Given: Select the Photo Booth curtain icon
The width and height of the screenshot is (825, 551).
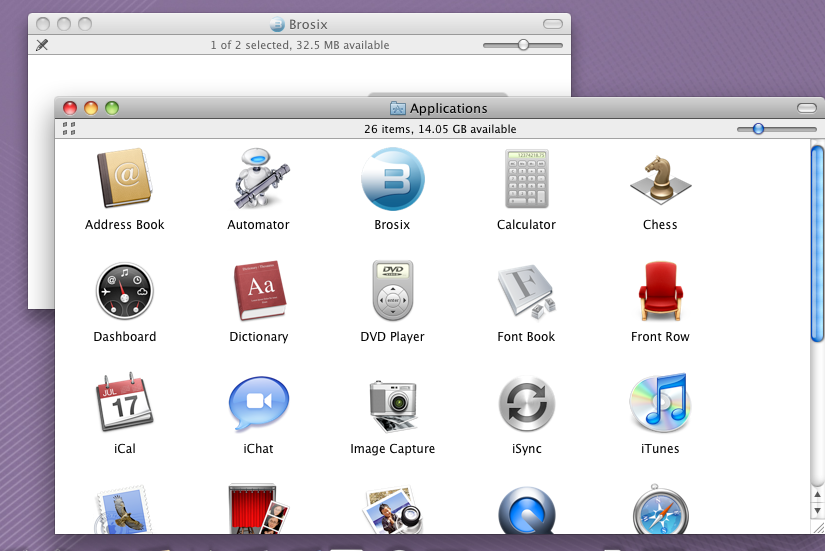Looking at the screenshot, I should [x=259, y=508].
